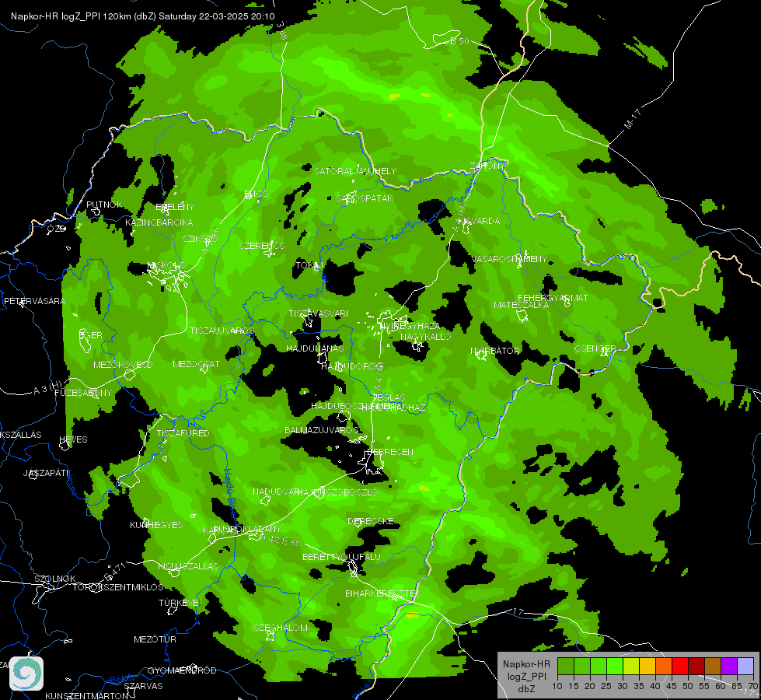Click the PETERVASARA label
The width and height of the screenshot is (761, 700).
[x=34, y=301]
